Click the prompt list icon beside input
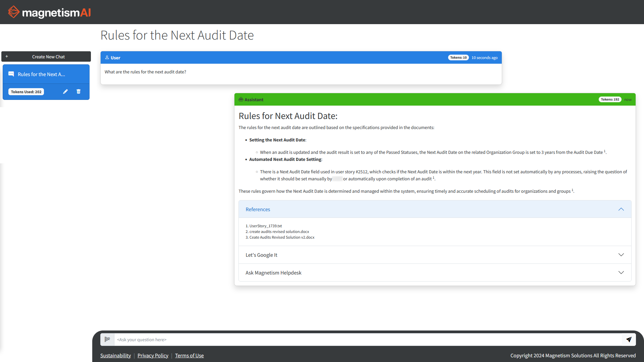 point(107,340)
